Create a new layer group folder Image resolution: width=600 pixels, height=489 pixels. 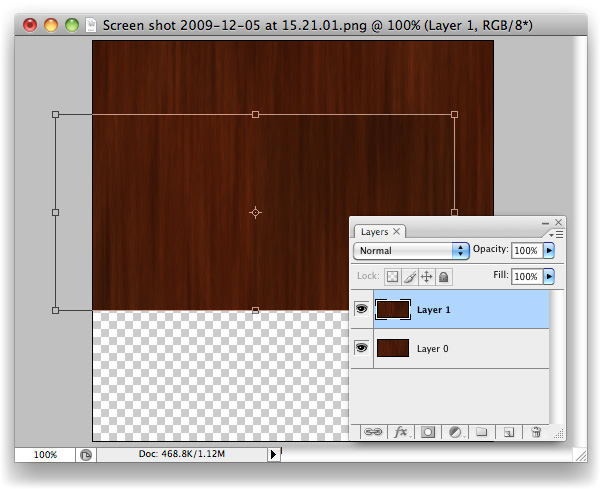(x=481, y=432)
